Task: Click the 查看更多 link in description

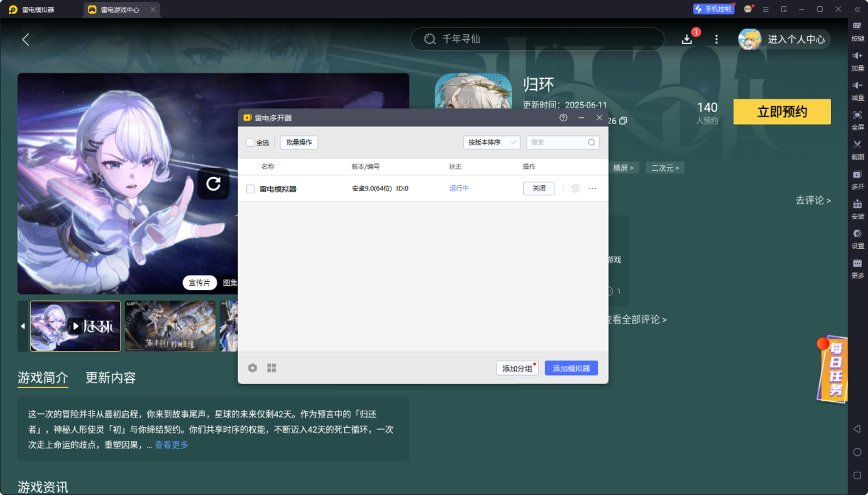Action: 171,445
